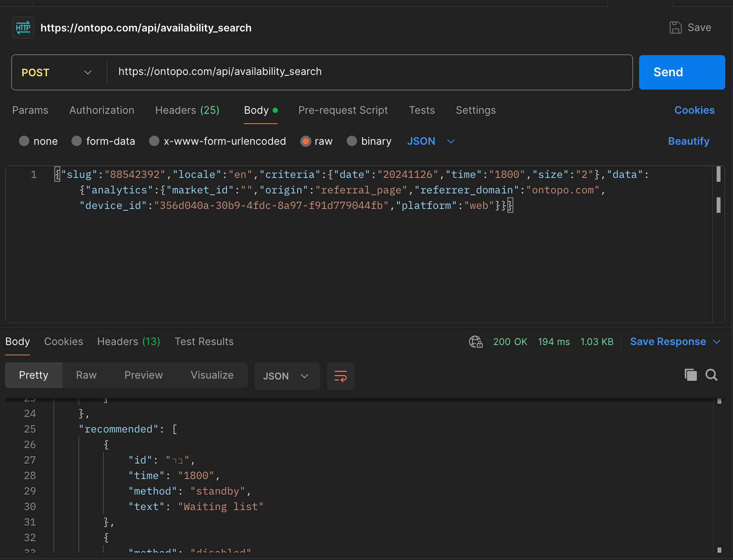This screenshot has width=733, height=560.
Task: Click the "Waiting list" value in response
Action: (x=221, y=507)
